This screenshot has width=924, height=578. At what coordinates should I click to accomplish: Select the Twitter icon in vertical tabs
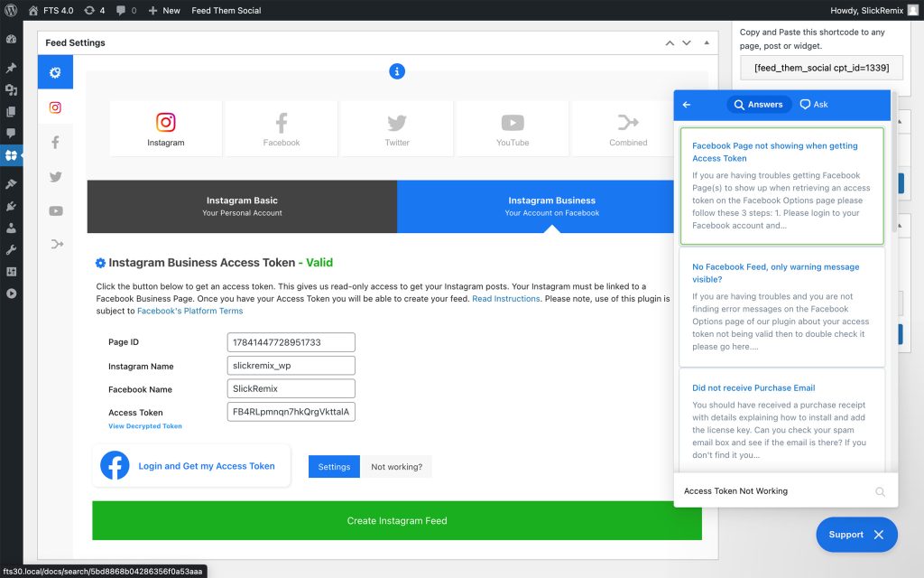tap(55, 176)
